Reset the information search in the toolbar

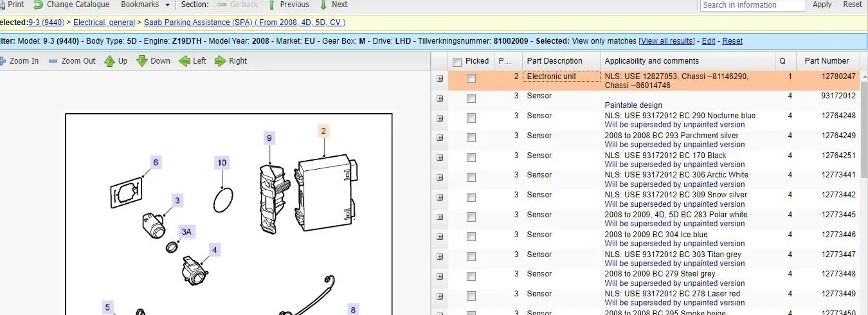pos(853,4)
